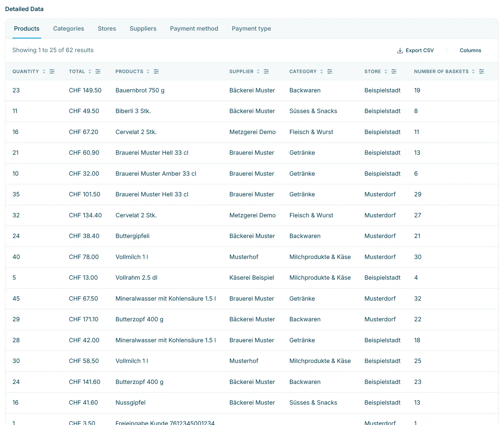Click total CHF 171.10 cell
The width and height of the screenshot is (504, 425).
pyautogui.click(x=84, y=319)
